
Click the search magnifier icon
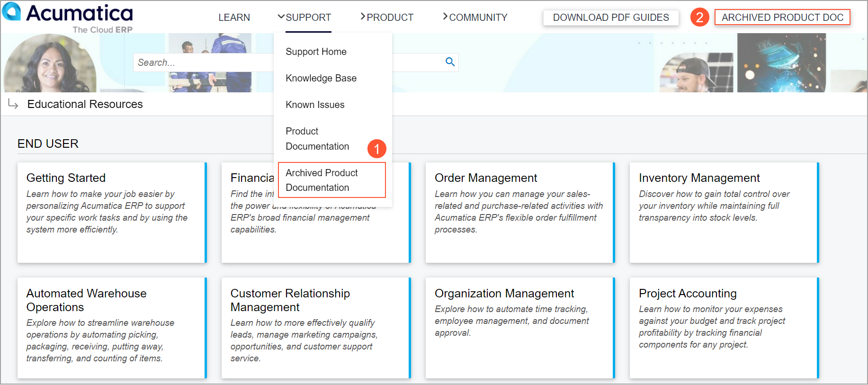pos(450,62)
